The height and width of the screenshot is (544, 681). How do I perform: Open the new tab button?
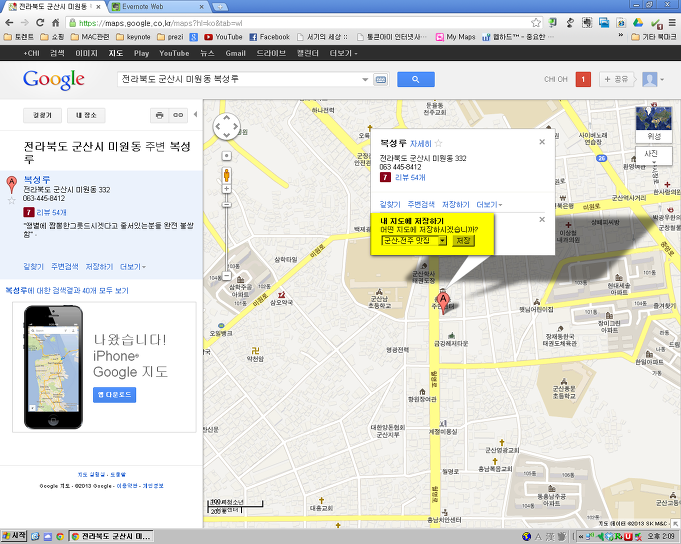tap(220, 7)
